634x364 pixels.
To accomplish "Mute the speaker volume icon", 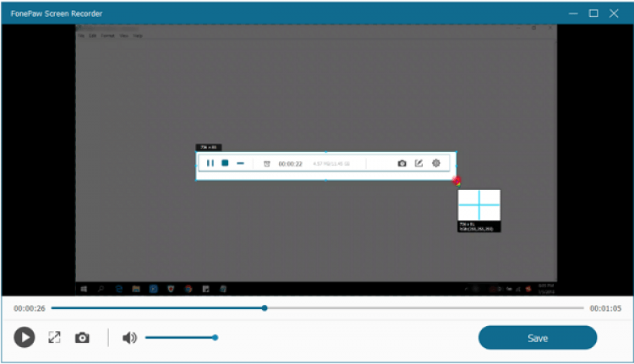I will tap(129, 338).
